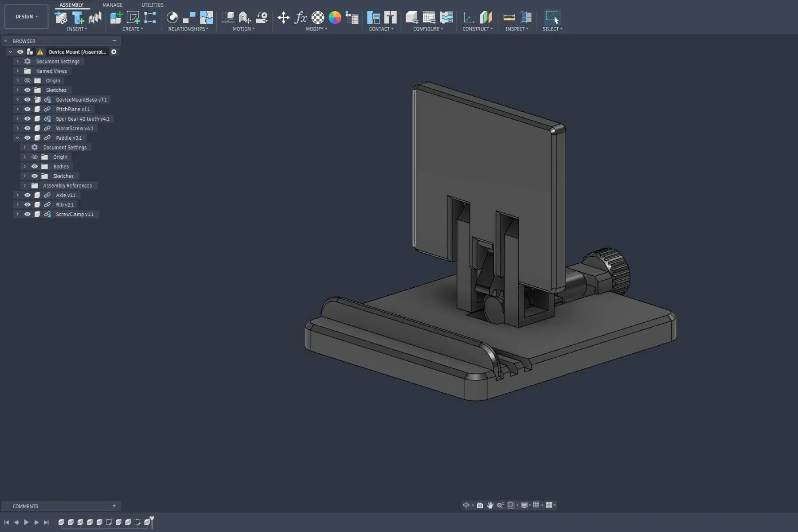Select the Joint icon in Relationships
Image resolution: width=798 pixels, height=532 pixels.
click(x=172, y=18)
